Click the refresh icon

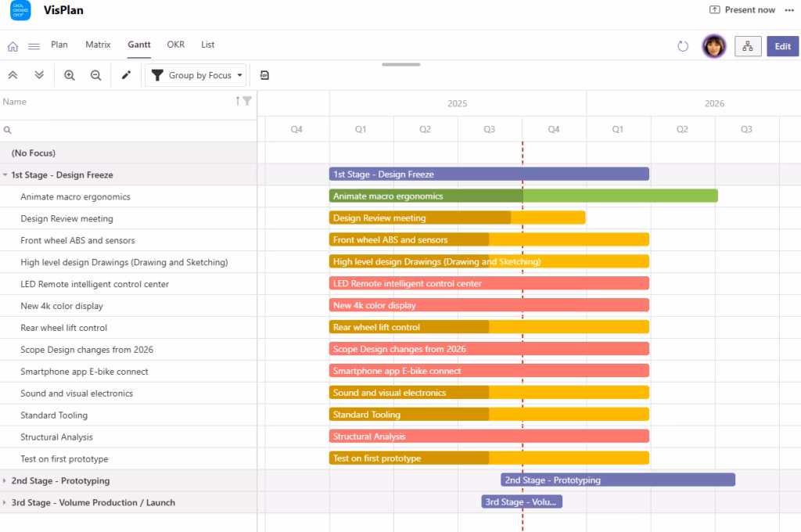coord(683,46)
